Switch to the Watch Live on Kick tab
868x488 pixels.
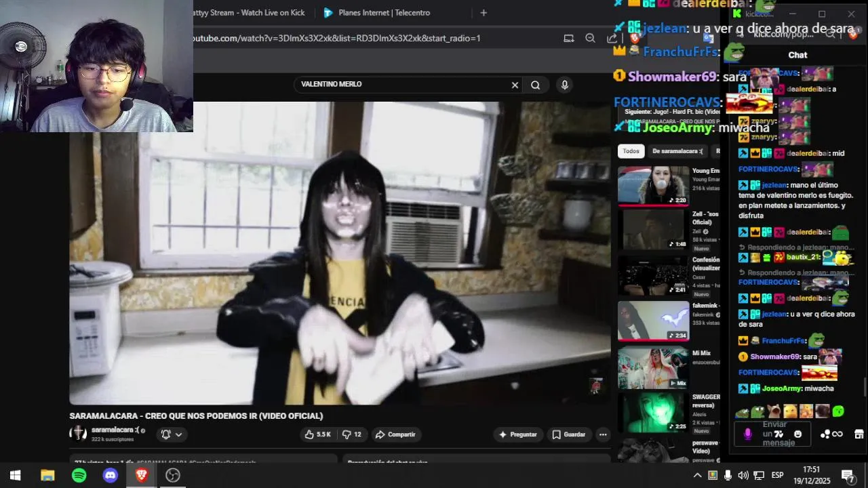tap(248, 12)
